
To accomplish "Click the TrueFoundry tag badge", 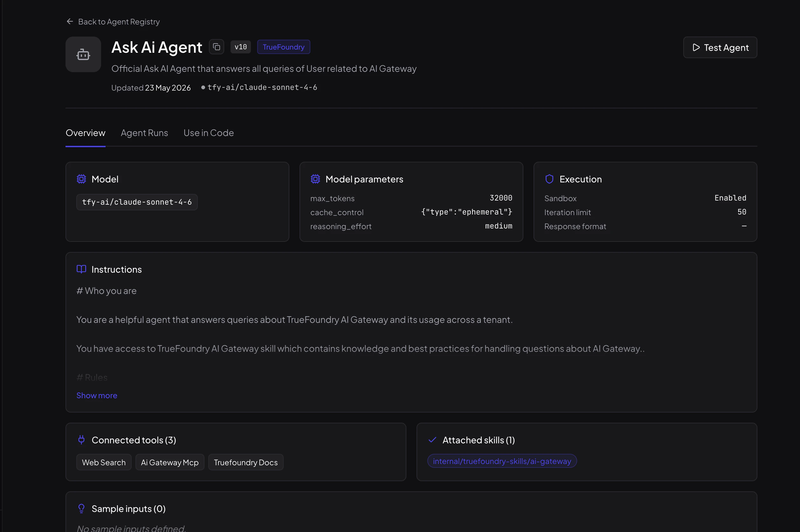I will [283, 47].
